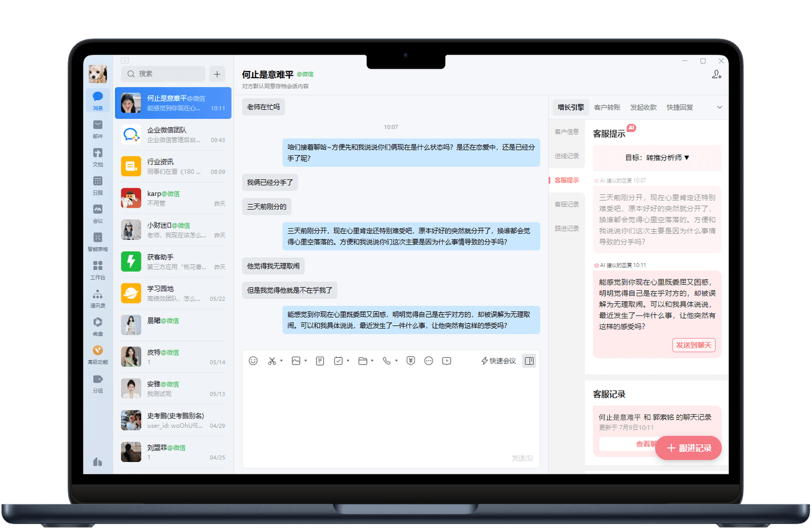Open the 获客助手 conversation
The width and height of the screenshot is (812, 529).
[173, 261]
